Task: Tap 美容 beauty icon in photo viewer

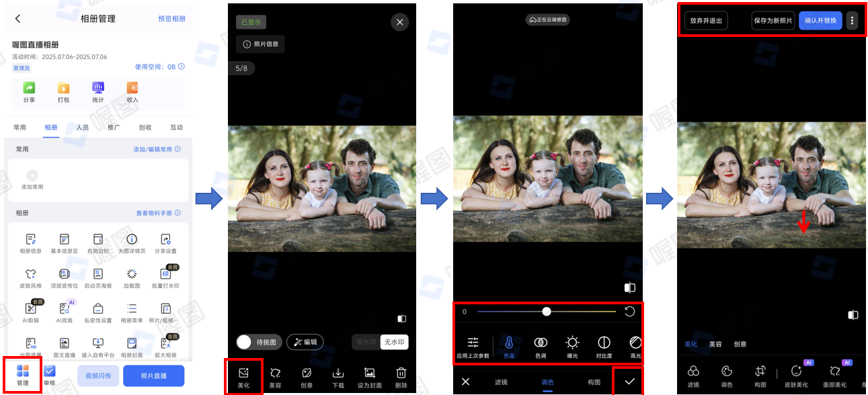Action: coord(275,373)
